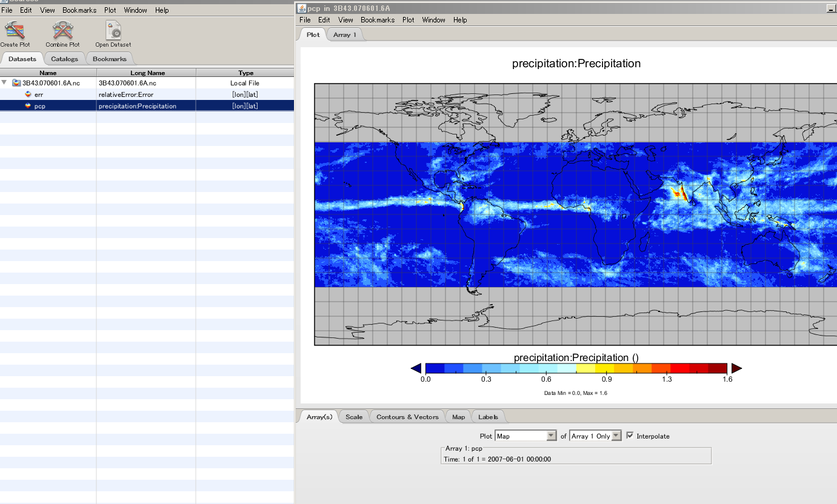Click the precipitation colorbar scale
This screenshot has width=837, height=504.
click(x=576, y=368)
